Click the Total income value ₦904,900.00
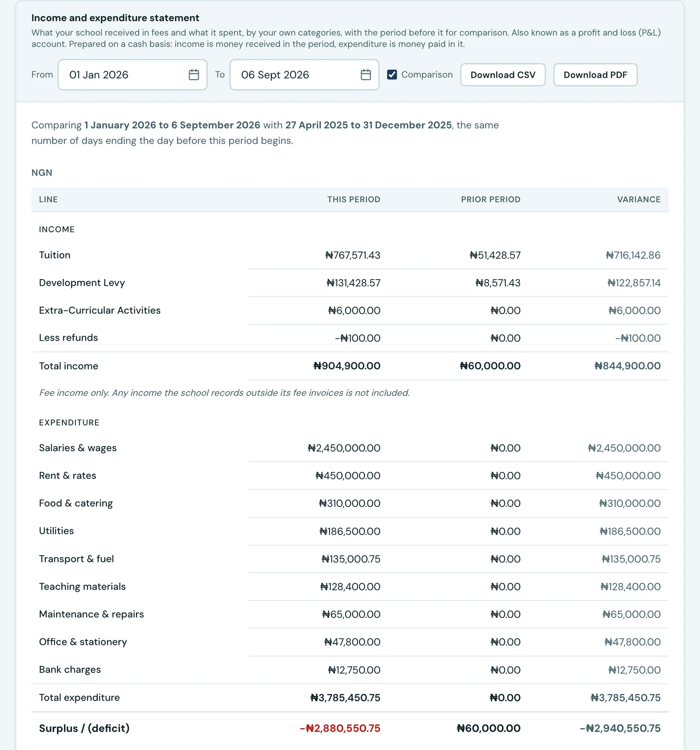Viewport: 700px width, 750px height. point(347,366)
